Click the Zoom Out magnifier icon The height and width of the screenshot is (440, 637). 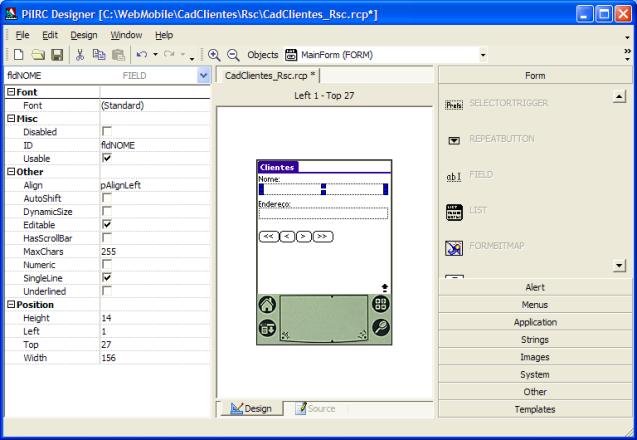coord(233,54)
